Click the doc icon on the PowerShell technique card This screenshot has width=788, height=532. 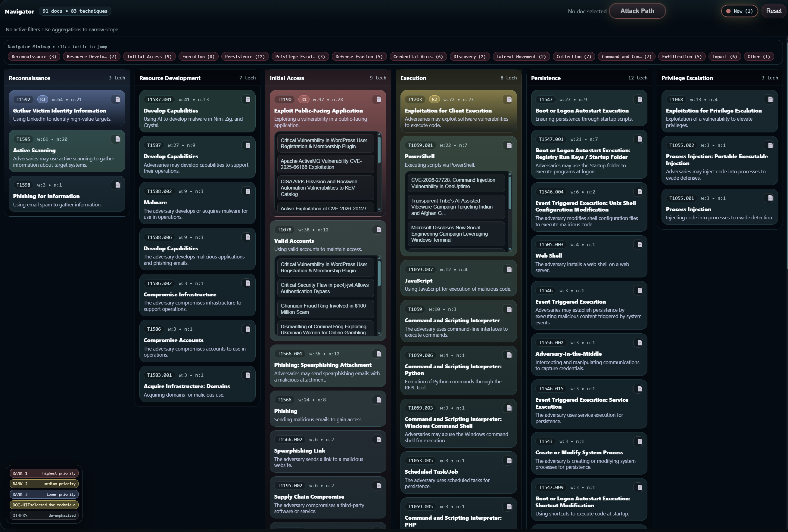[508, 145]
